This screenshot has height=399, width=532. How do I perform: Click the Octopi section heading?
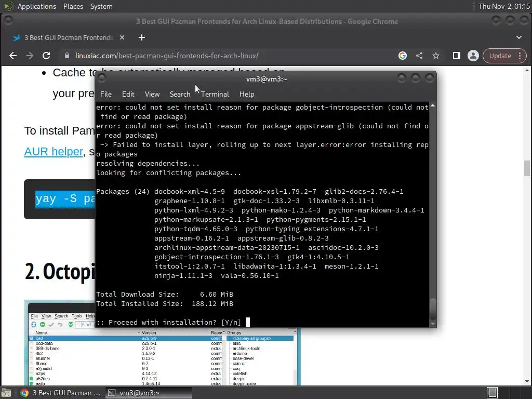pos(59,271)
